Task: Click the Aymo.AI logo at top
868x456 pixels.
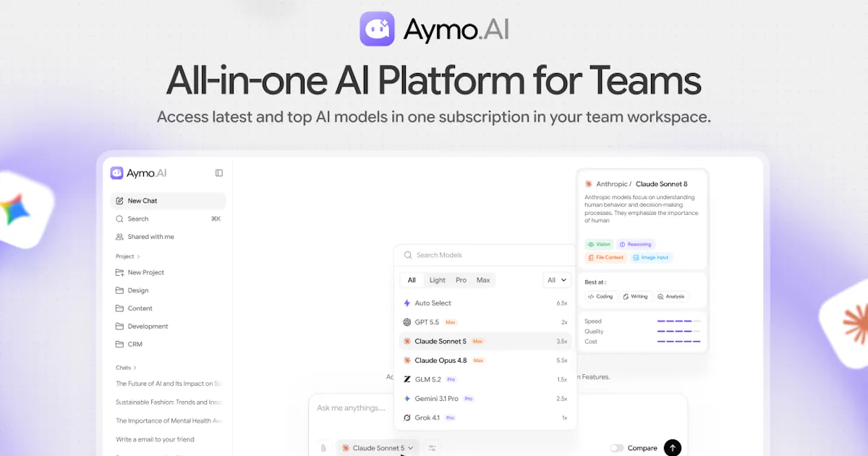Action: click(434, 29)
